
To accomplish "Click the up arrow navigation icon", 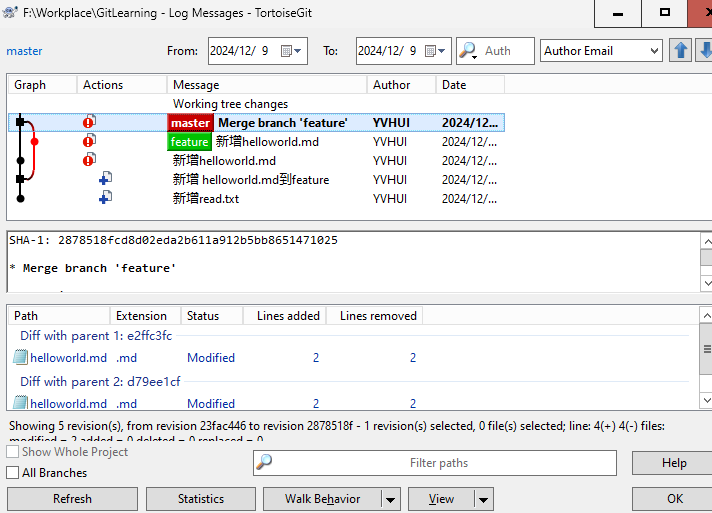I will 681,50.
